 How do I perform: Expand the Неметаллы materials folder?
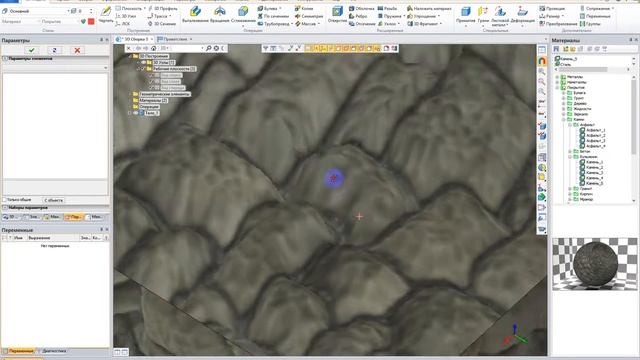pyautogui.click(x=557, y=82)
